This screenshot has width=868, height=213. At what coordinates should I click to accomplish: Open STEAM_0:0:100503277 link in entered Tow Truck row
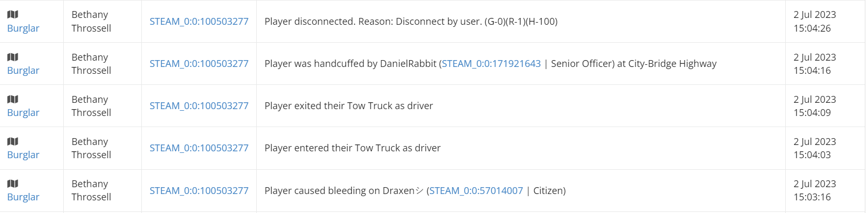point(199,148)
